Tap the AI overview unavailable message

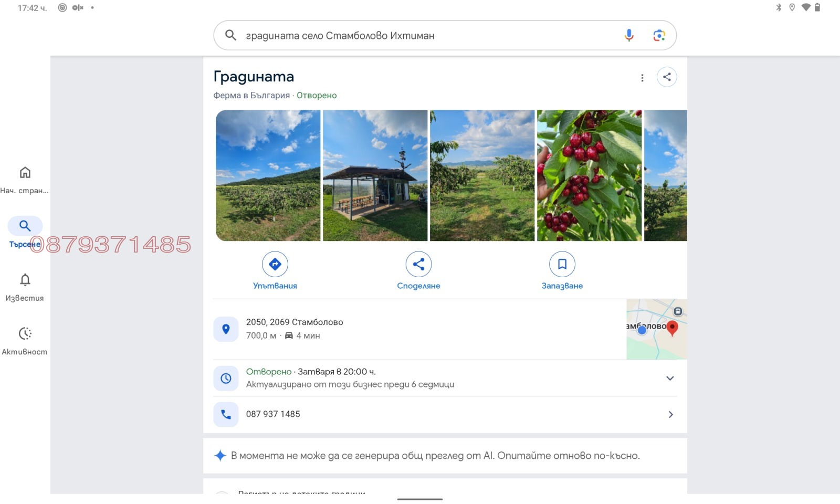(435, 456)
